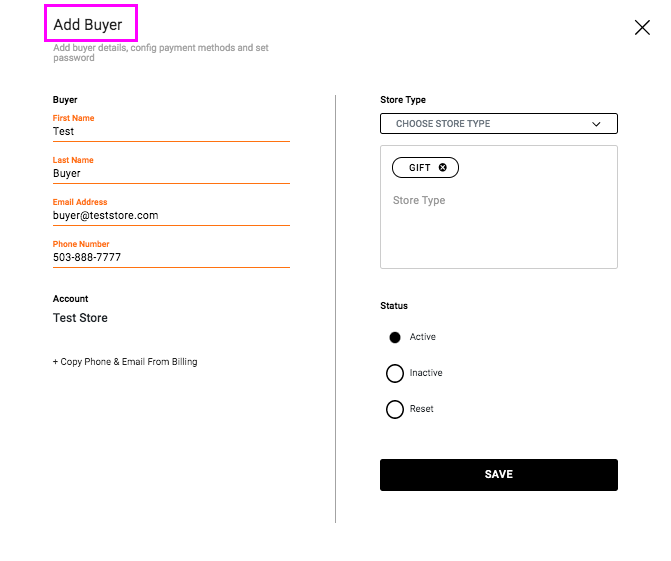The height and width of the screenshot is (561, 671).
Task: Choose the Reset status radio button
Action: (x=395, y=409)
